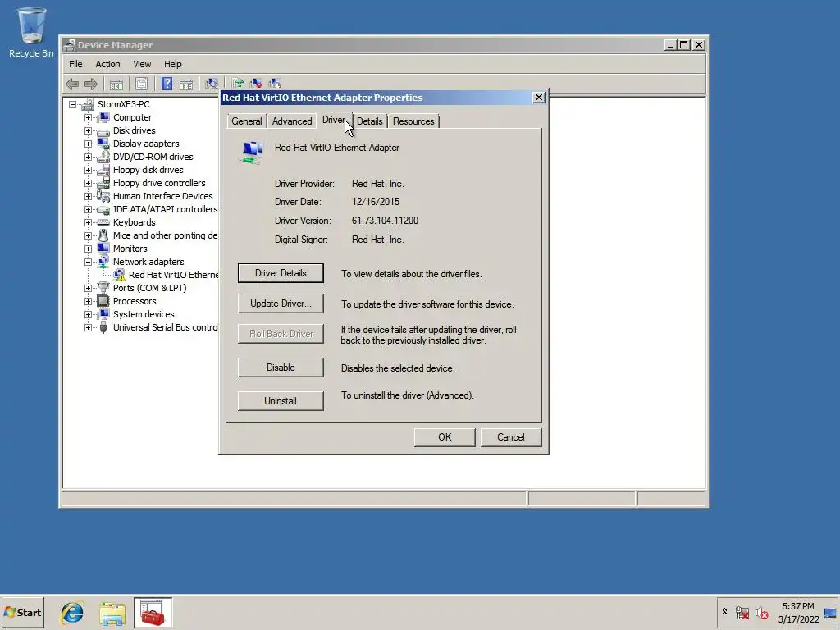Select Red Hat VirtIO Ethernet tree item
This screenshot has width=840, height=630.
tap(174, 275)
